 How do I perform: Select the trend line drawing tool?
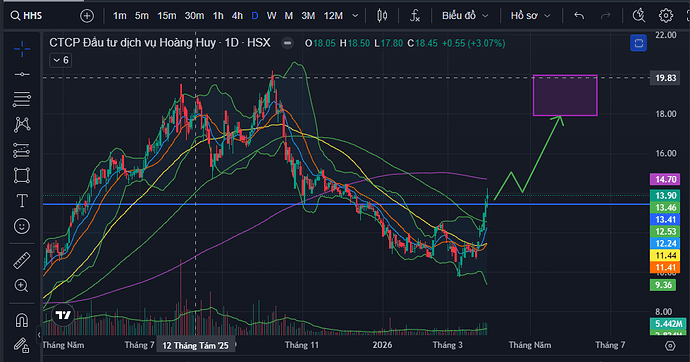coord(22,74)
